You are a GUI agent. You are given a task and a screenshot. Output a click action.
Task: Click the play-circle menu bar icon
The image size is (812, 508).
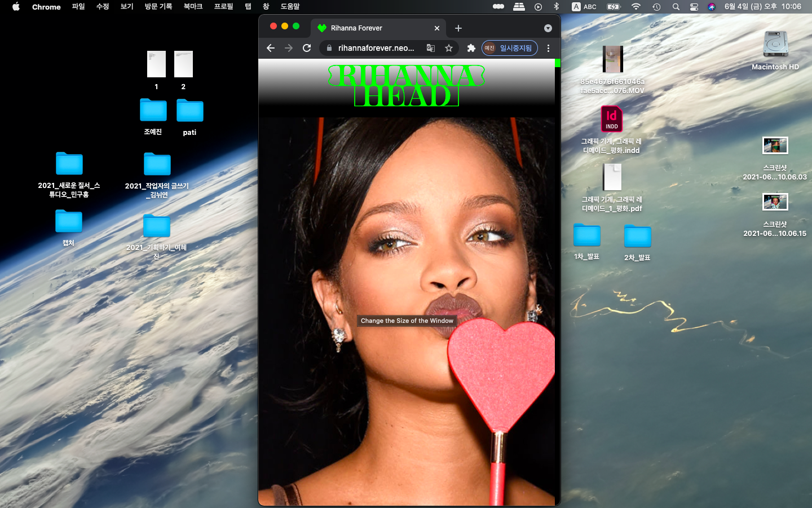(538, 7)
